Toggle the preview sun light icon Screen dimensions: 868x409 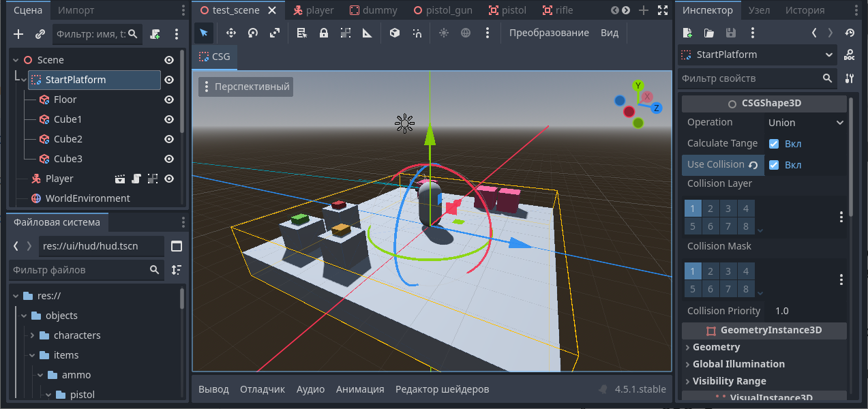tap(444, 33)
